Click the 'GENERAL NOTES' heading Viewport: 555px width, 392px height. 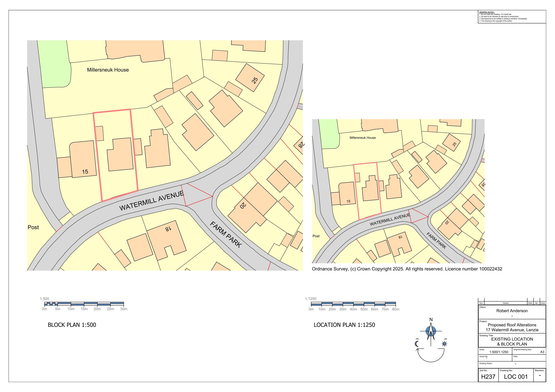coord(487,12)
